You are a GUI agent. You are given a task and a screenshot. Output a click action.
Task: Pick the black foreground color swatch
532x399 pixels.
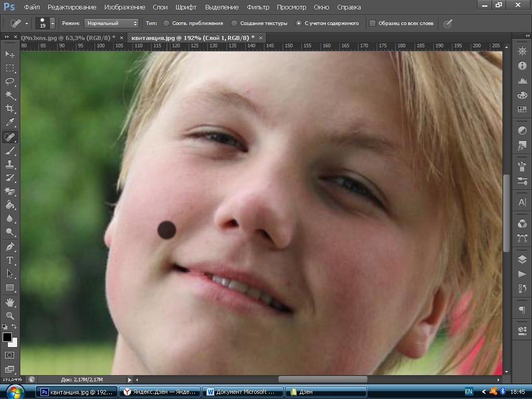pos(7,337)
